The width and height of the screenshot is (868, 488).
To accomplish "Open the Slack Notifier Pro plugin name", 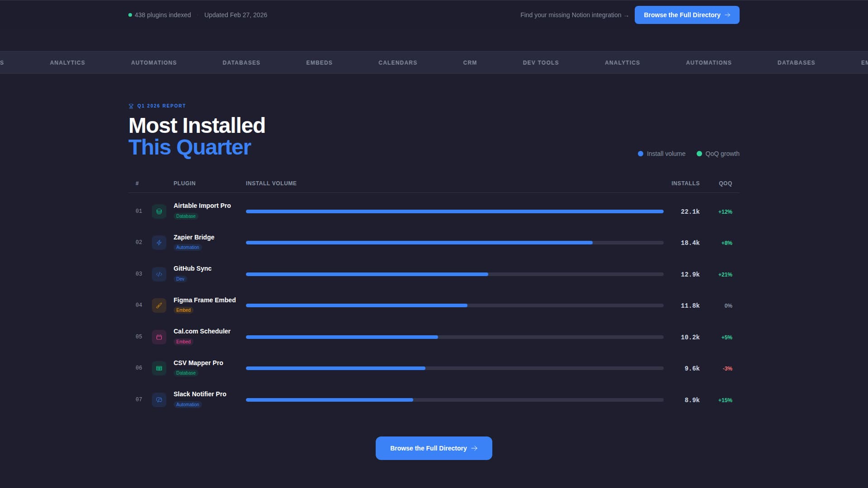I will 200,394.
